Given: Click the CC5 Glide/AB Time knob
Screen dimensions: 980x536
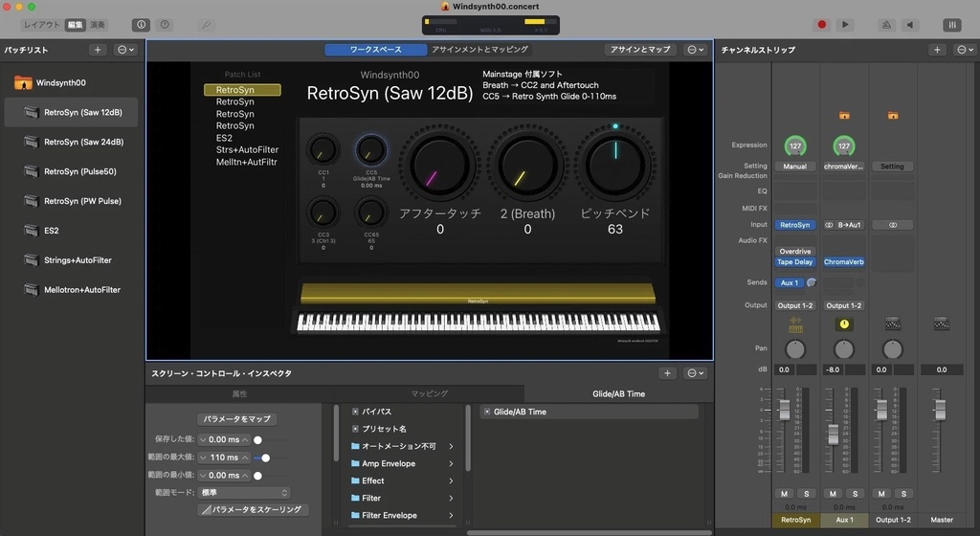Looking at the screenshot, I should pos(370,150).
